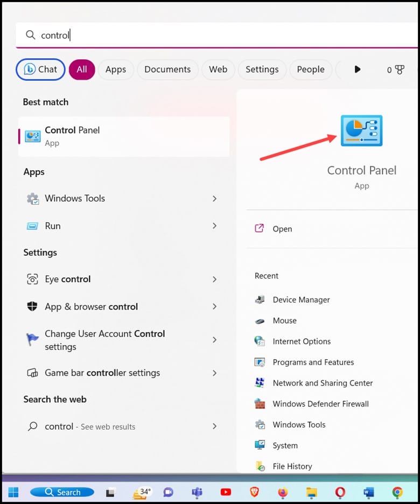Open the weather widget showing 34°
Screen dimensions: 420x504
click(x=142, y=493)
